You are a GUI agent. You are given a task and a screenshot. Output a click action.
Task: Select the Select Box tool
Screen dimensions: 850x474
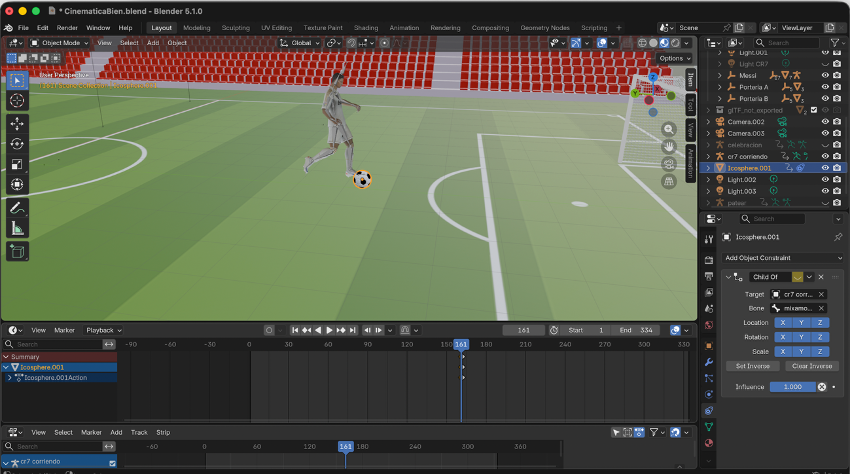pyautogui.click(x=17, y=81)
